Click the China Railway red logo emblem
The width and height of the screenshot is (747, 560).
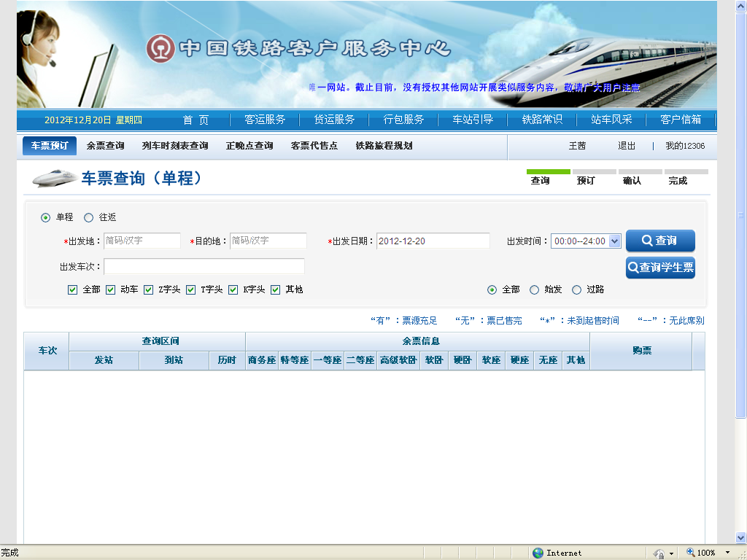(160, 48)
